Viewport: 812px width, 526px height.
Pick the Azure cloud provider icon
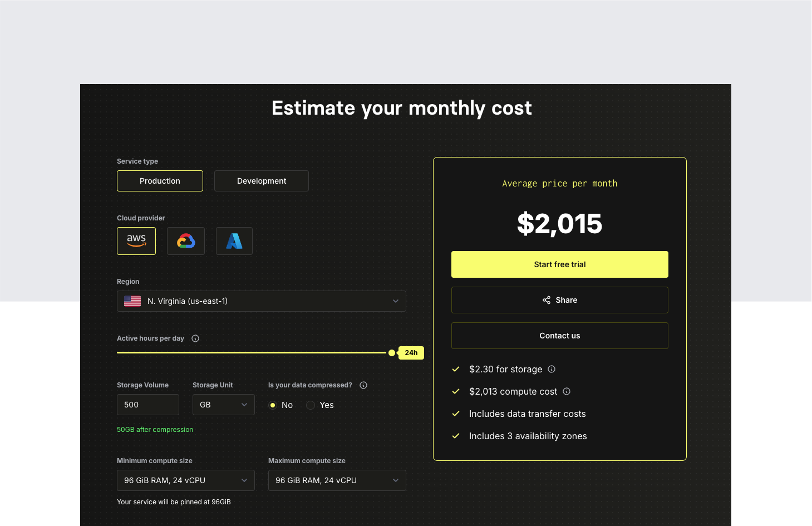tap(234, 241)
